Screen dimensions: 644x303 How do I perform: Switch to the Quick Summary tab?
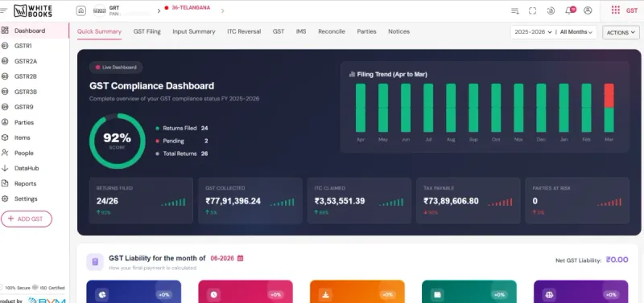(99, 31)
